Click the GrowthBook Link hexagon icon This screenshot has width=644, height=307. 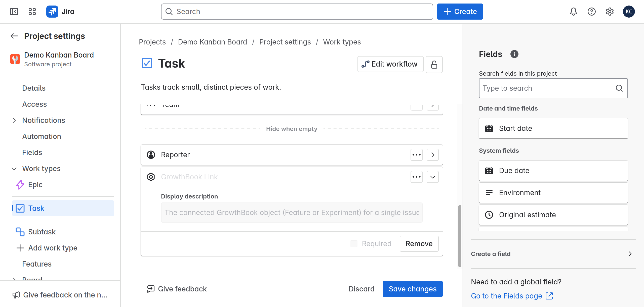151,177
